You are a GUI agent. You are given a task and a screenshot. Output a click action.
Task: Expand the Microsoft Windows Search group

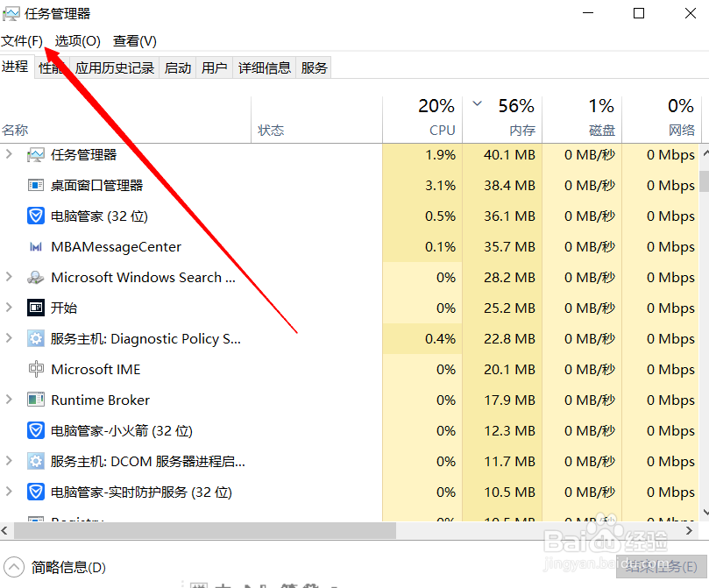click(9, 277)
